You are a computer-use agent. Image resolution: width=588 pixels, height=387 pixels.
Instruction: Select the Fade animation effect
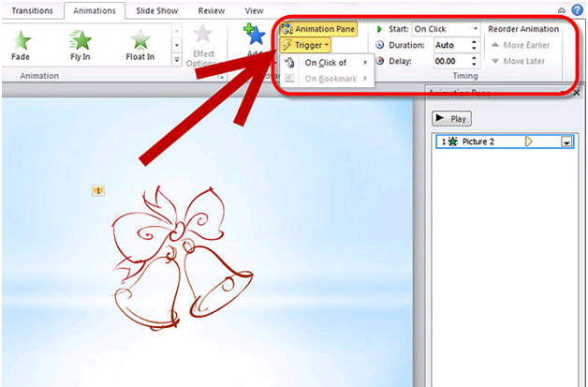(21, 45)
